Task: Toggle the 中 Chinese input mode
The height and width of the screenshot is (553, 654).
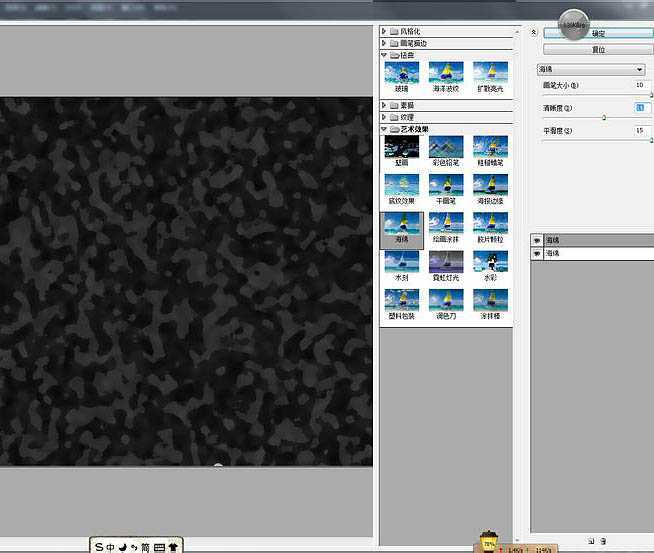Action: coord(110,547)
